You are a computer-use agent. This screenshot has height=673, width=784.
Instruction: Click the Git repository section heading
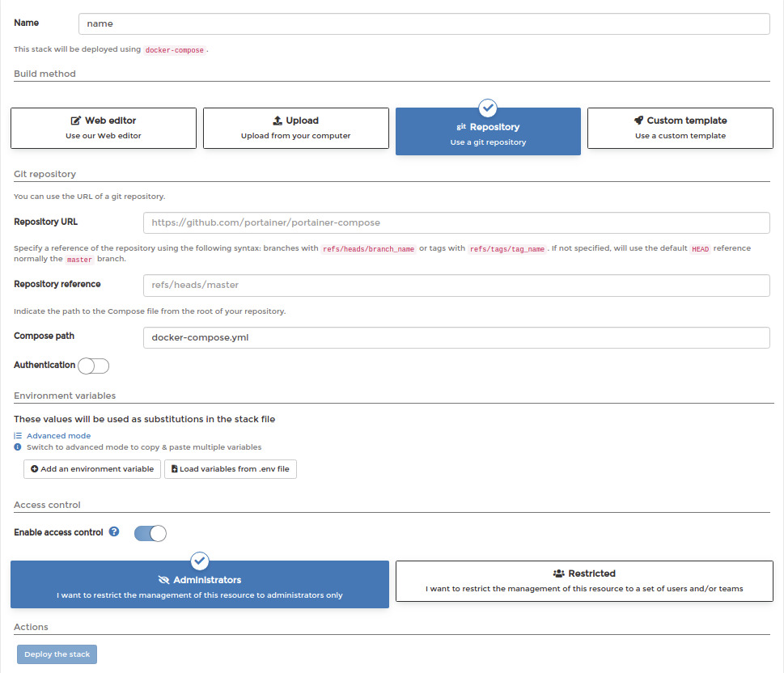45,174
